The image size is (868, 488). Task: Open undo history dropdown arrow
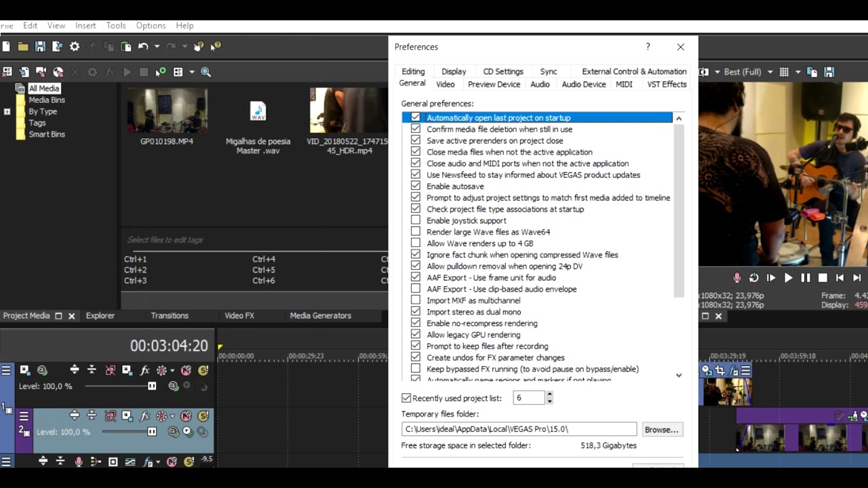click(x=157, y=47)
